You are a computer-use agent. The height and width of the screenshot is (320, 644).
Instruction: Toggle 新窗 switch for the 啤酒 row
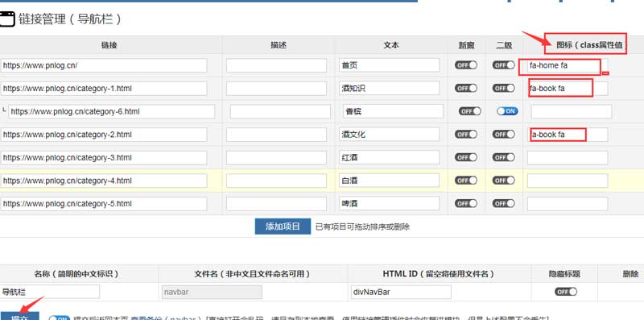tap(466, 203)
